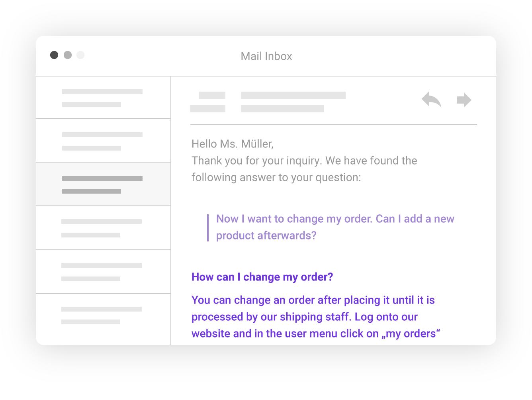This screenshot has height=400, width=532.
Task: Click the second-row placeholder under subject line
Action: 283,109
